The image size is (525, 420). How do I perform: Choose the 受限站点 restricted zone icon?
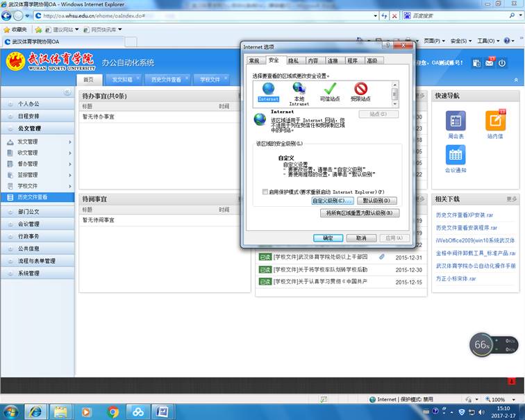point(360,90)
